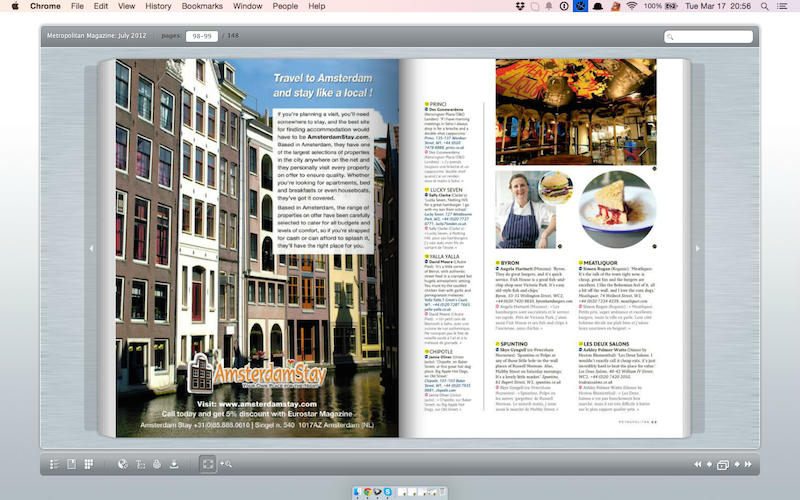Viewport: 800px width, 500px height.
Task: Click the MEATLIQUOR heading
Action: point(600,263)
